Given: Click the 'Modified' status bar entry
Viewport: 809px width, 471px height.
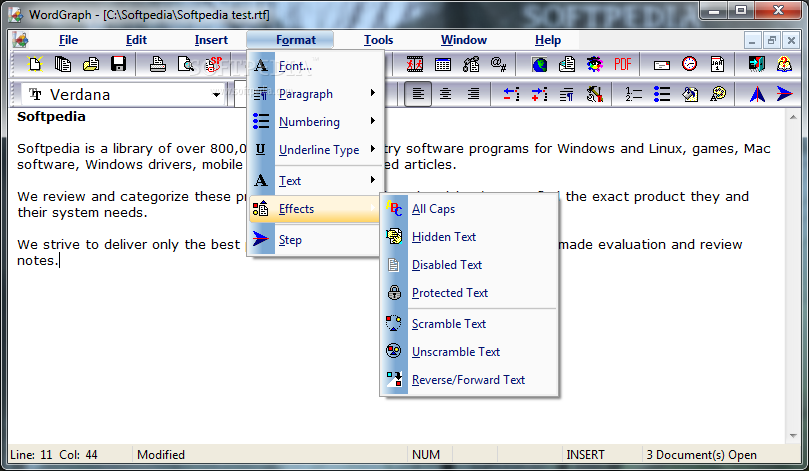Looking at the screenshot, I should (x=160, y=454).
